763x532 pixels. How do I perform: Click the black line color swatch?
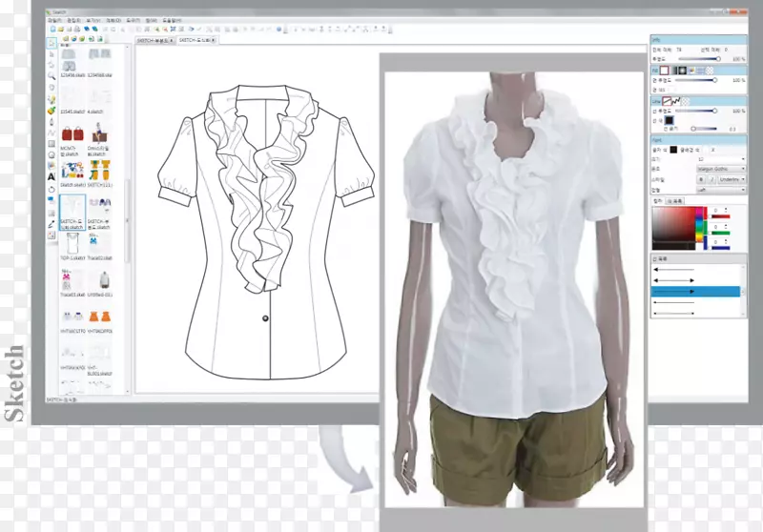672,150
